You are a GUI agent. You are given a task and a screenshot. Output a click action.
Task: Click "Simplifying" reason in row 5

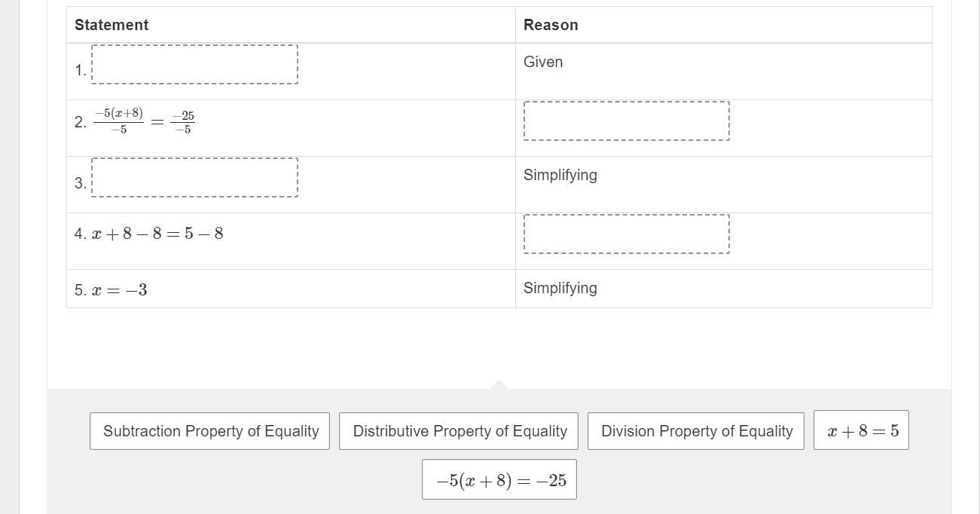(560, 288)
